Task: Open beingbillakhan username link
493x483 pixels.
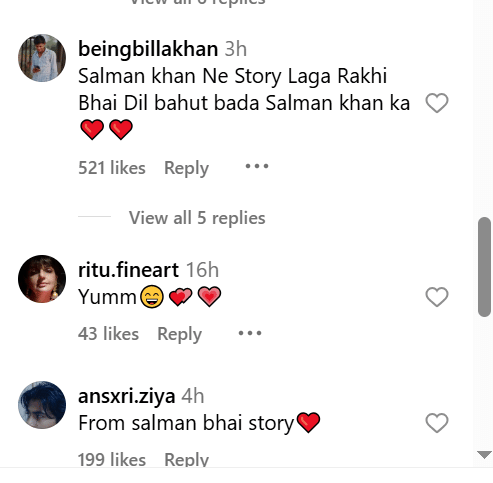Action: pyautogui.click(x=148, y=49)
